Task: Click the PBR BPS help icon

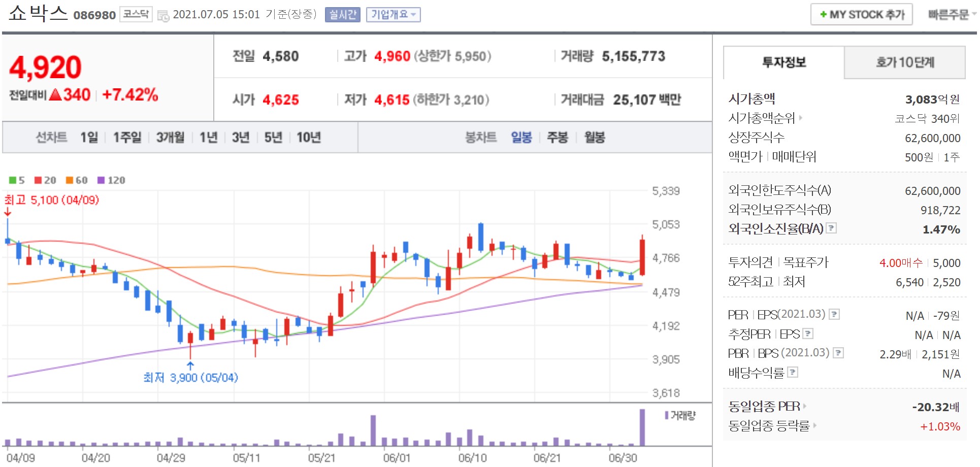Action: tap(839, 352)
